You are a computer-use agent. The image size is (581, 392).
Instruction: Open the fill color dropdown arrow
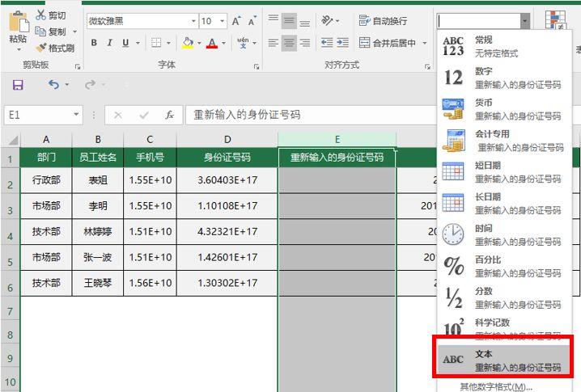[199, 44]
